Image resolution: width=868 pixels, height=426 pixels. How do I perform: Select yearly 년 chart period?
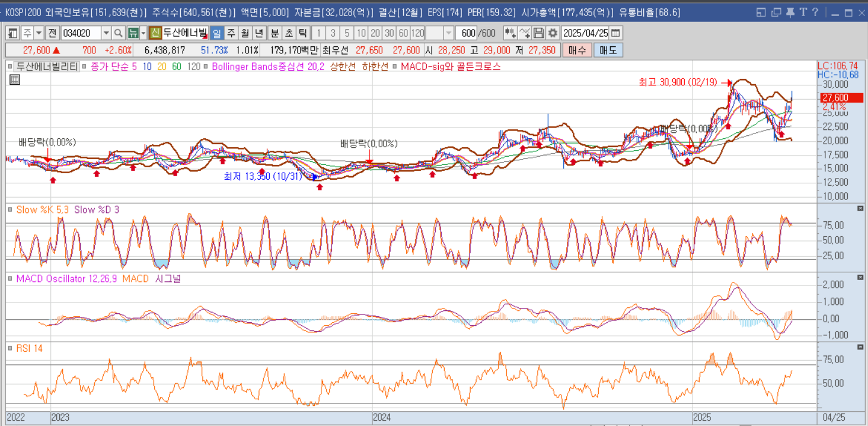click(260, 33)
